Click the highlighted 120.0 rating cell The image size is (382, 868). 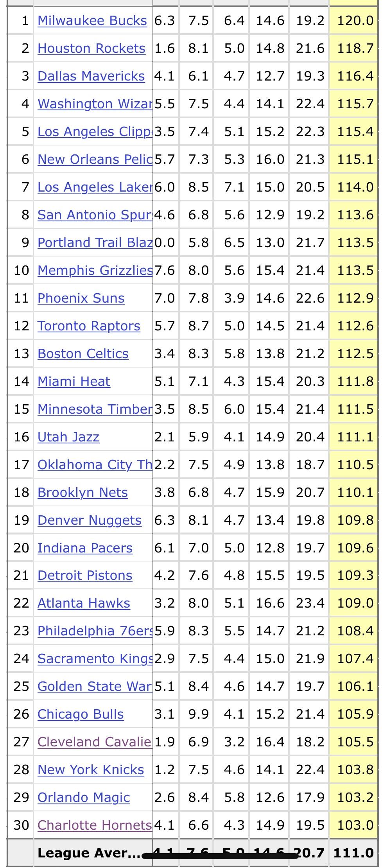click(x=355, y=20)
